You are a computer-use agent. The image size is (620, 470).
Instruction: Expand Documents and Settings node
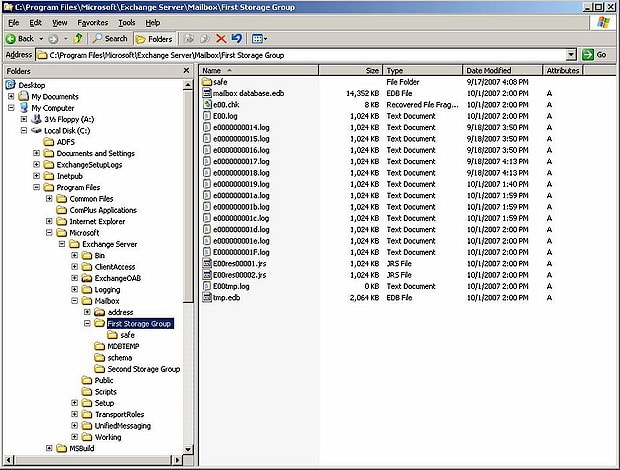click(x=36, y=153)
